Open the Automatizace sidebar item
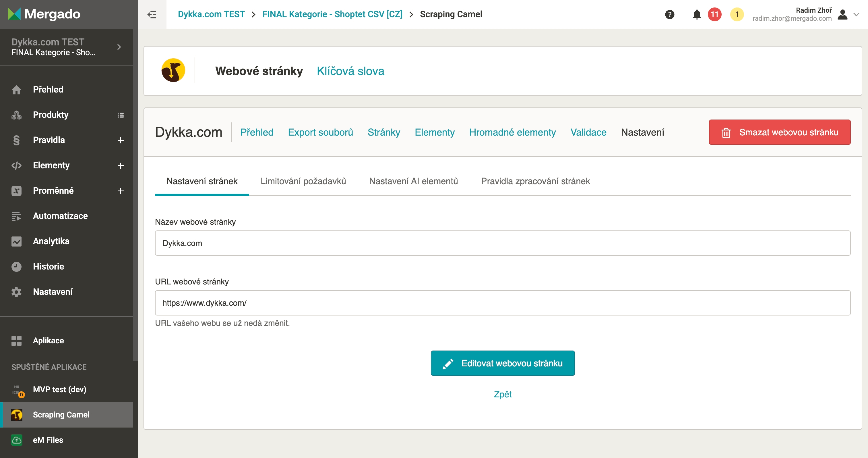Viewport: 868px width, 458px height. pos(60,216)
